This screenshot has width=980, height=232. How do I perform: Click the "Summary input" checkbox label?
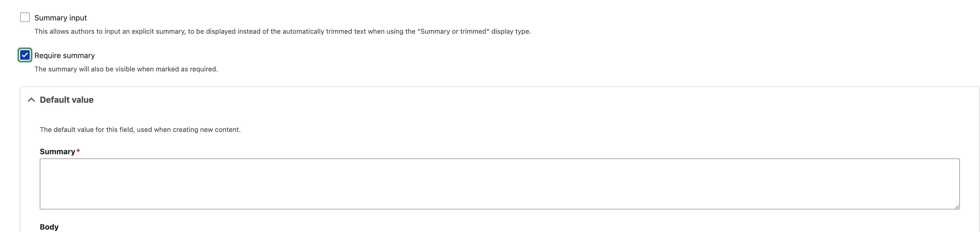pos(60,18)
